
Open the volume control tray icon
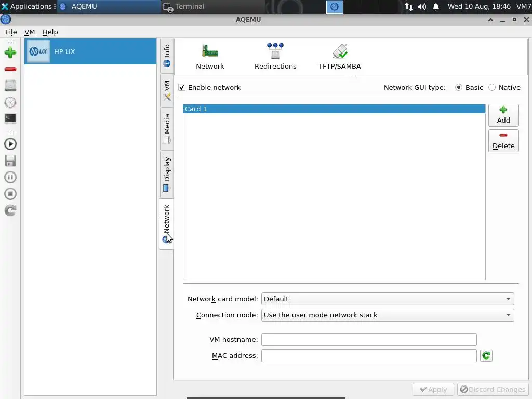pyautogui.click(x=422, y=6)
